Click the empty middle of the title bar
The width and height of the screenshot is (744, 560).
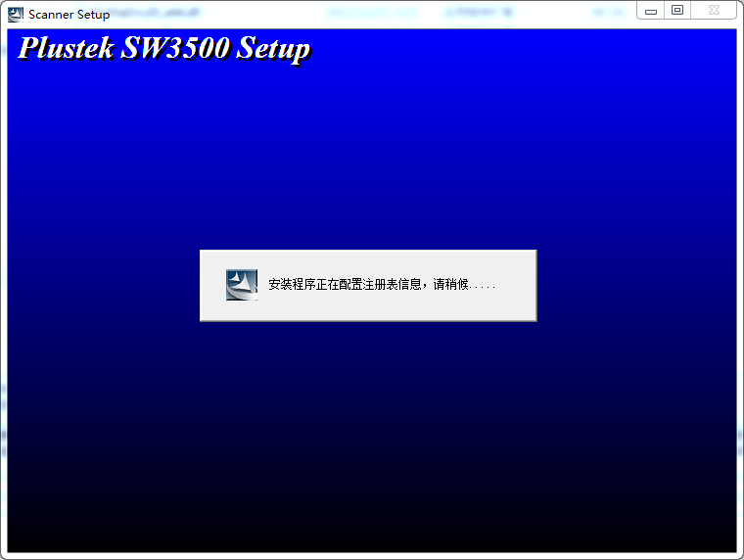370,14
